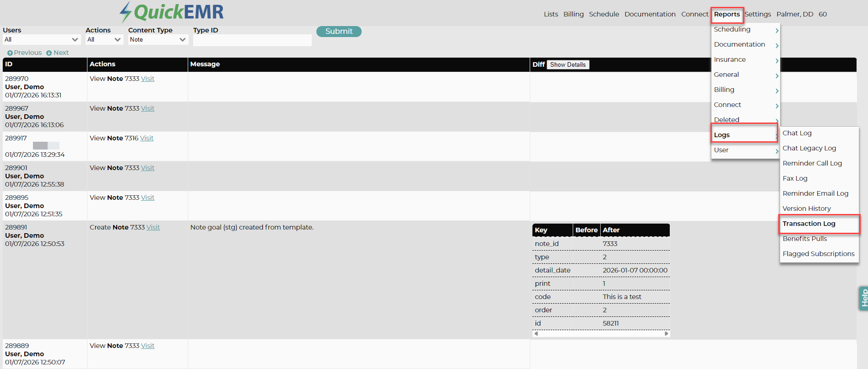Expand the Scheduling submenu arrow

pos(777,31)
